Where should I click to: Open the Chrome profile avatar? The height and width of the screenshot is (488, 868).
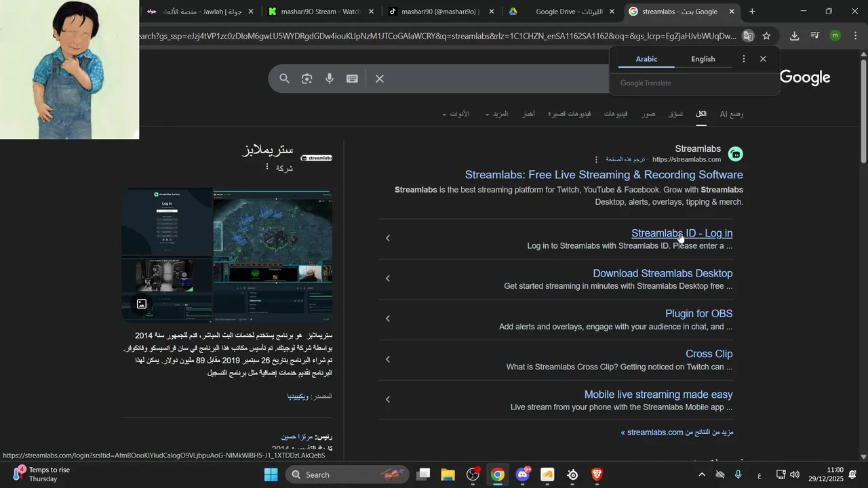pos(835,36)
